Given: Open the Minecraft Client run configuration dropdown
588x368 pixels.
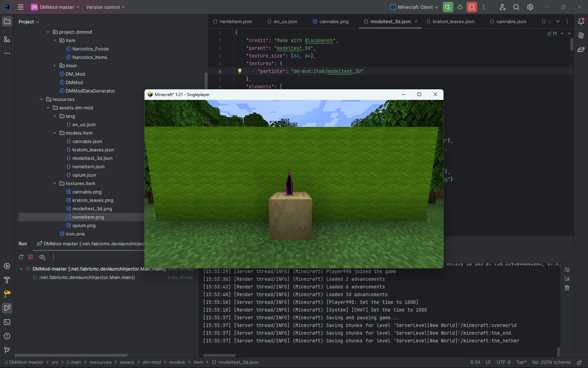Looking at the screenshot, I should pos(414,7).
